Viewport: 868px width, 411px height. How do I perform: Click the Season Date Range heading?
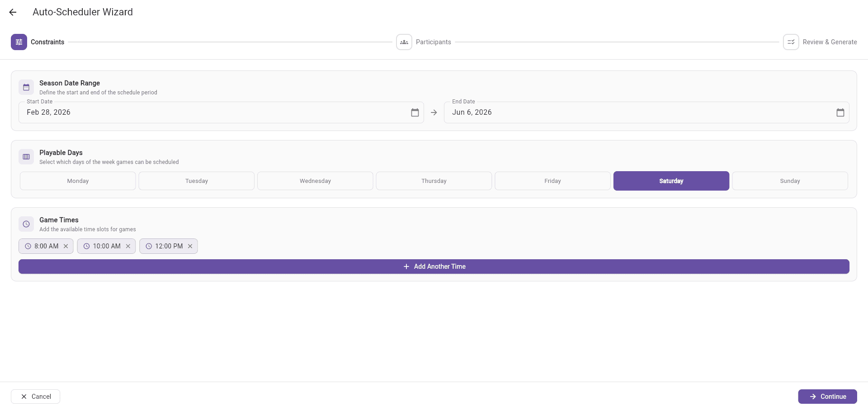pos(70,83)
